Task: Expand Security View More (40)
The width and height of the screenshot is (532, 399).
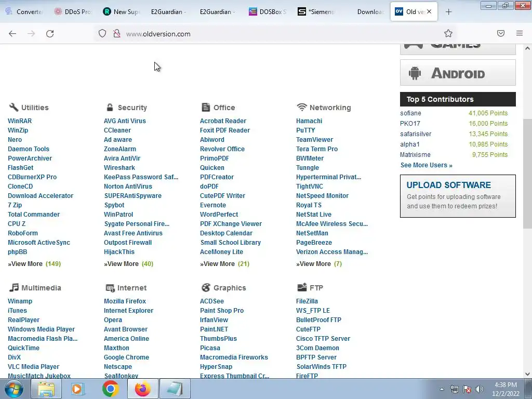Action: (129, 264)
